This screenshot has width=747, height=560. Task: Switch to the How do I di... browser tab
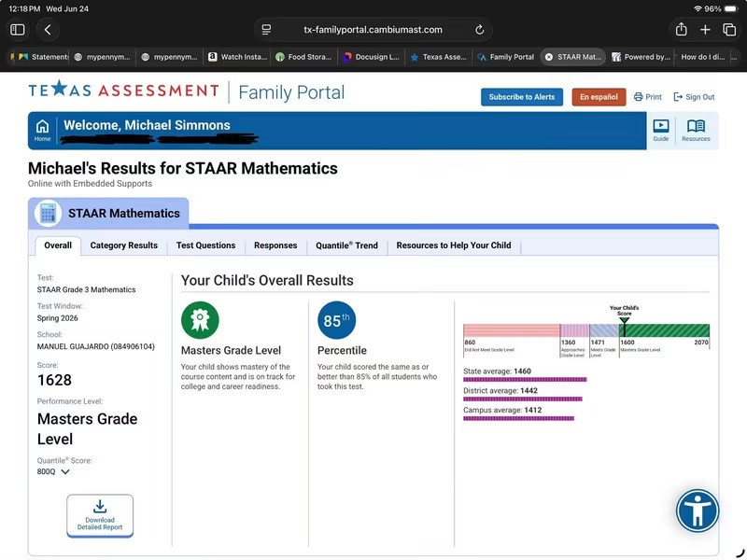click(x=703, y=57)
